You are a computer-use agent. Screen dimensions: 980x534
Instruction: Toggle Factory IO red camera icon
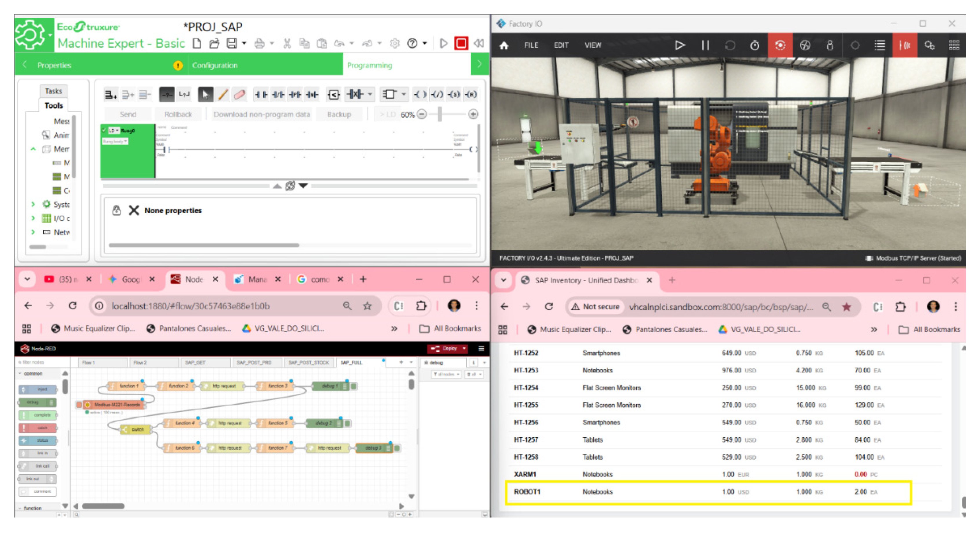click(x=780, y=45)
